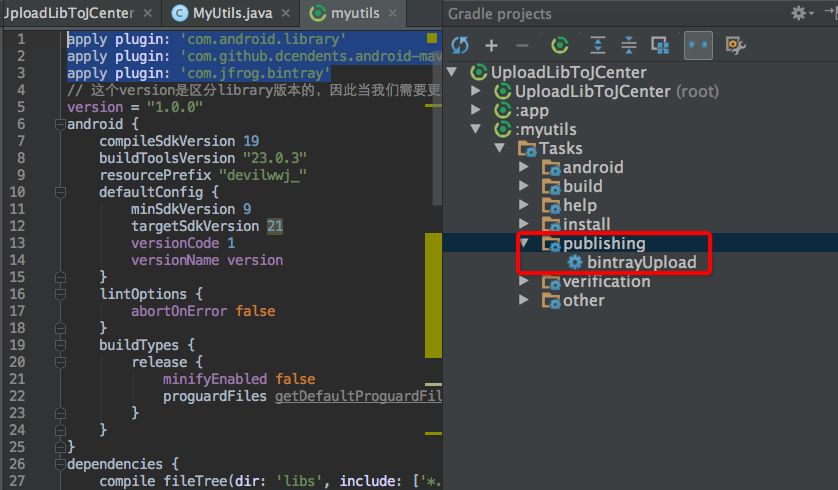Fold the buildTypes block at line 19
The width and height of the screenshot is (838, 490).
pyautogui.click(x=60, y=345)
